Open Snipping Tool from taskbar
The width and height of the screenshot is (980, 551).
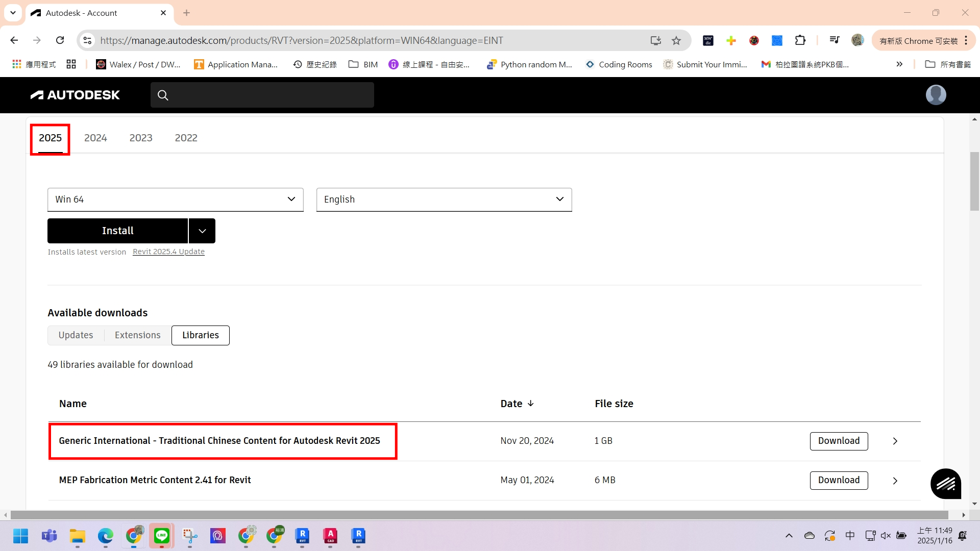click(190, 536)
